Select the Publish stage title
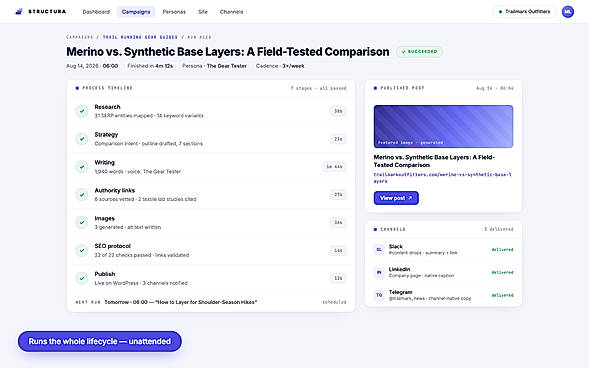This screenshot has height=368, width=589. pyautogui.click(x=105, y=274)
